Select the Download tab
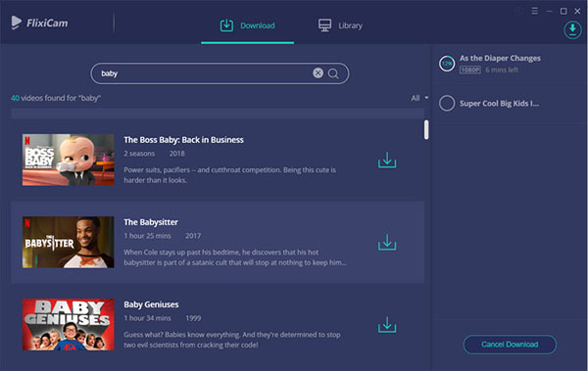Image resolution: width=588 pixels, height=371 pixels. (x=247, y=25)
